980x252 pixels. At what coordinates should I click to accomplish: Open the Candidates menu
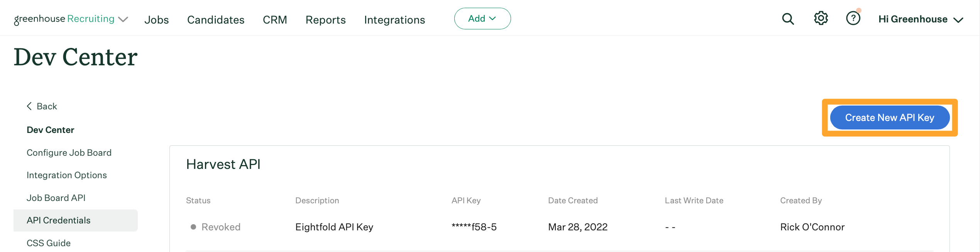[216, 20]
